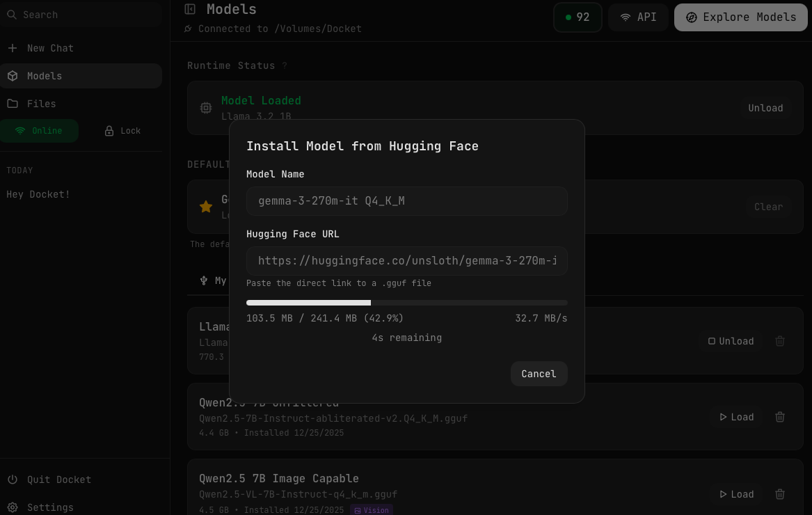Open the Models section in sidebar
The width and height of the screenshot is (812, 515).
[x=45, y=76]
